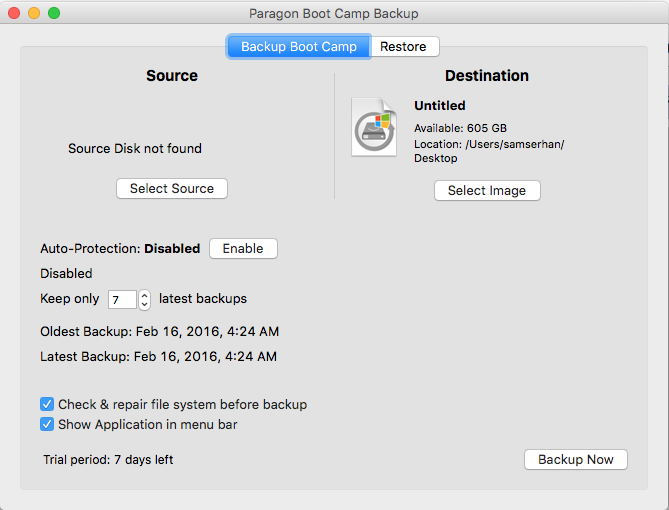
Task: Switch to the Backup Boot Camp tab
Action: coord(299,46)
